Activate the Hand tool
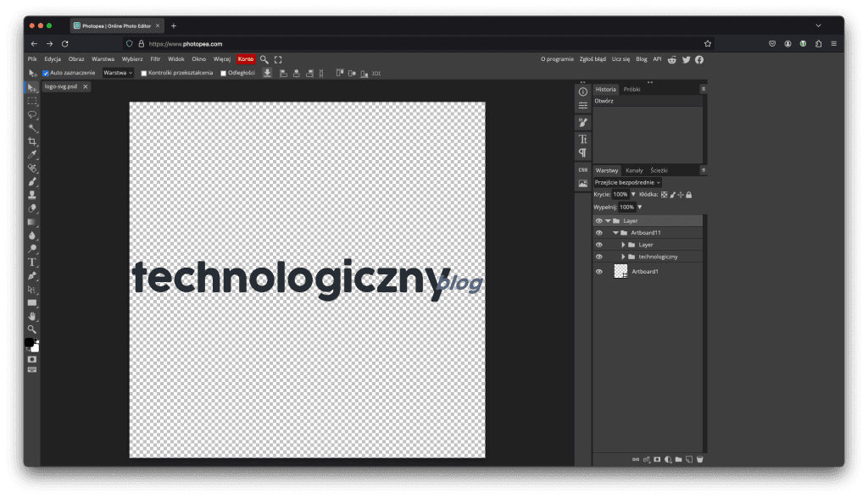This screenshot has height=498, width=868. click(32, 316)
